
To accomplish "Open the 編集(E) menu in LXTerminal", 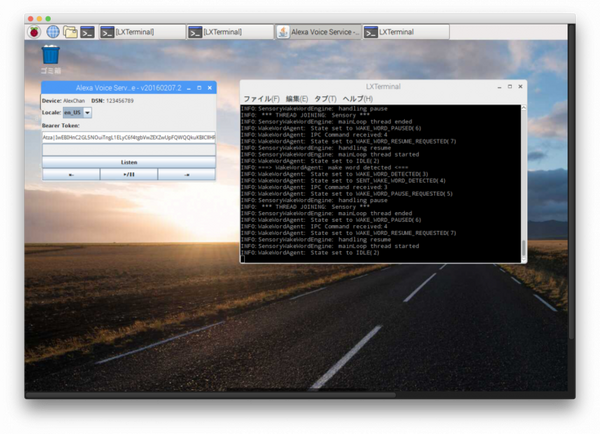I will (297, 99).
